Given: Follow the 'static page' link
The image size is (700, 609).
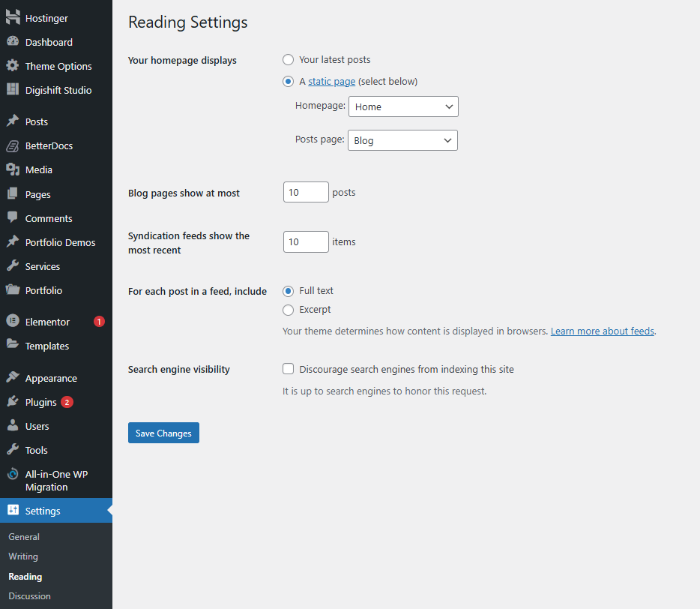Looking at the screenshot, I should (331, 82).
